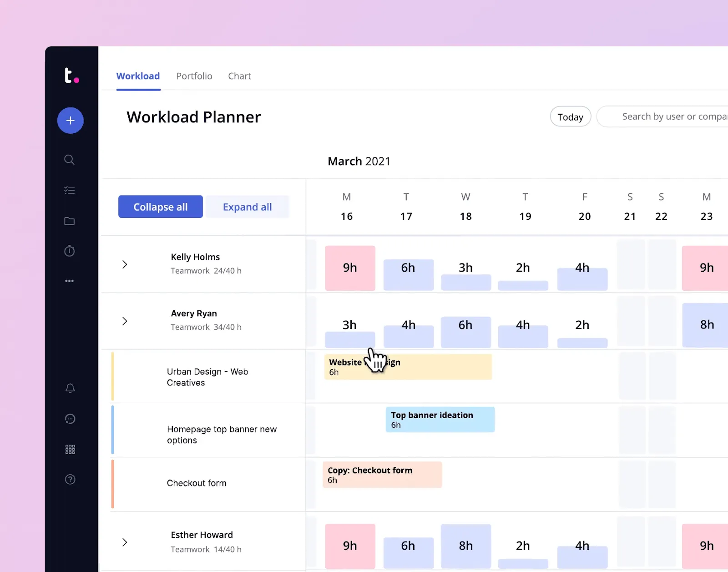Viewport: 728px width, 572px height.
Task: Click the Wednesday 18 date header
Action: pyautogui.click(x=465, y=207)
